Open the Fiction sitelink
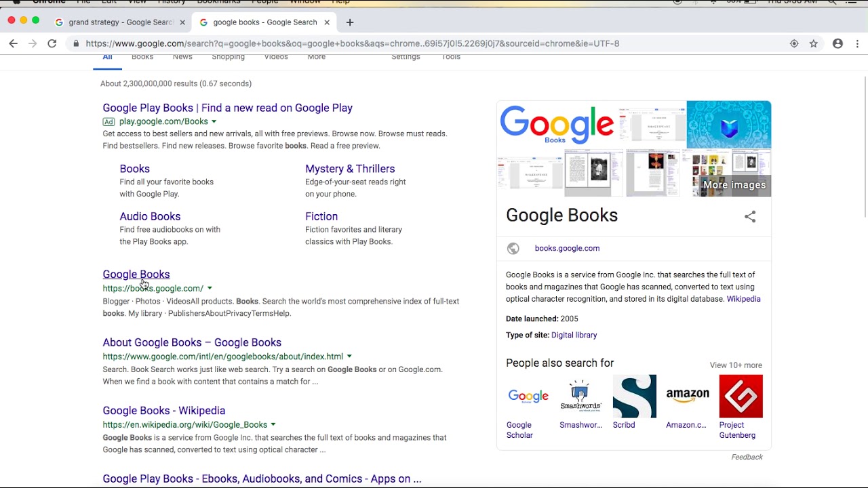 (x=321, y=216)
